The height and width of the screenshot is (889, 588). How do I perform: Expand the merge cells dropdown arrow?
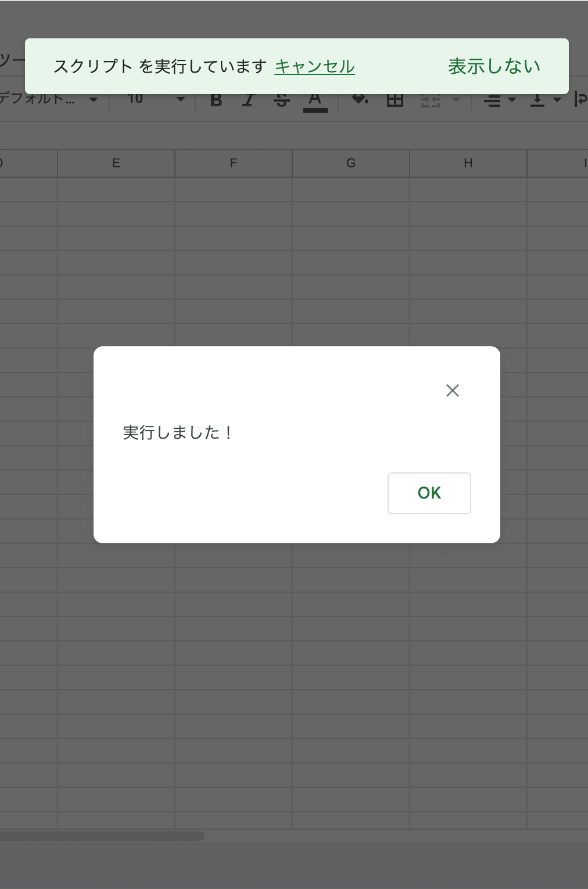456,101
